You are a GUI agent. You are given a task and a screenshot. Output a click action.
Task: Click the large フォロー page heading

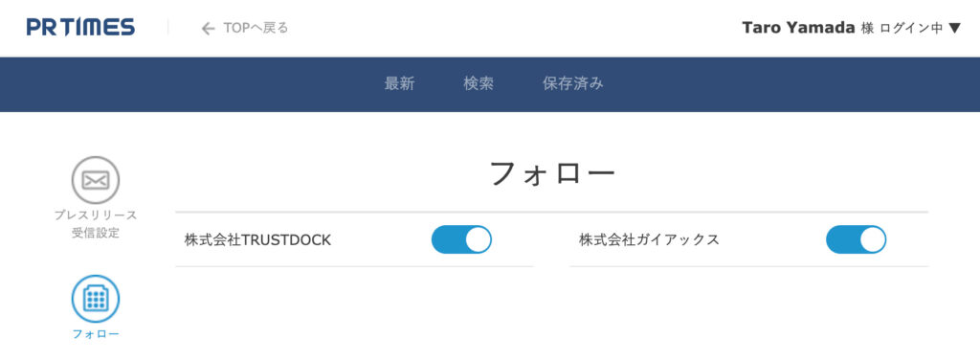552,173
